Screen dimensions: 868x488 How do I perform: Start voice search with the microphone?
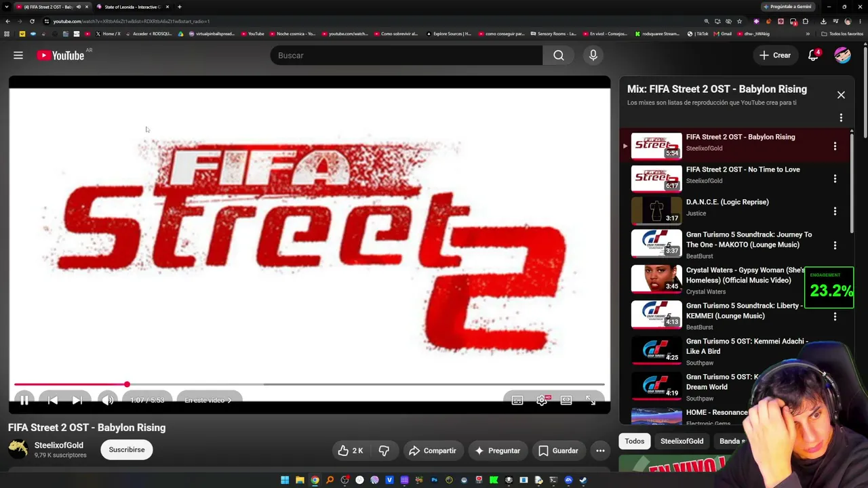click(x=593, y=56)
